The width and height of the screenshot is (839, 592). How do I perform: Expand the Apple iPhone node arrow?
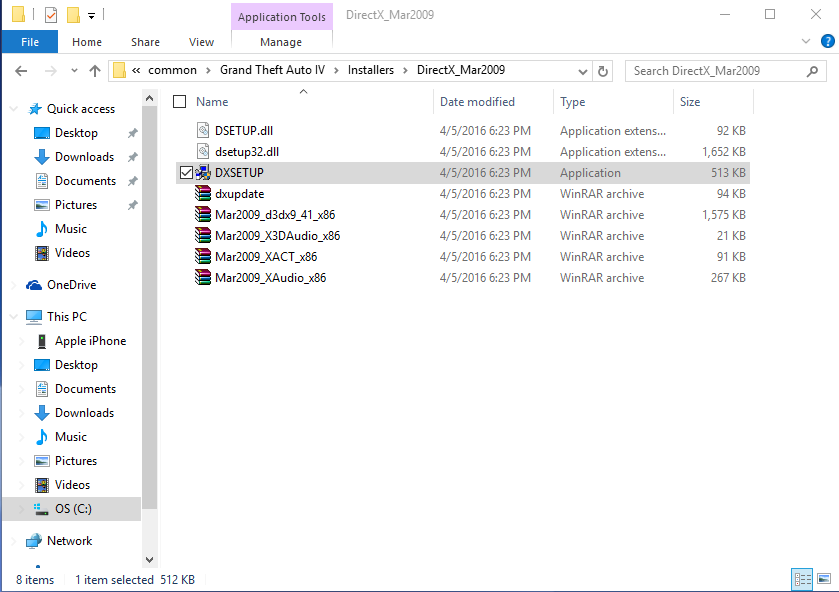(x=22, y=341)
